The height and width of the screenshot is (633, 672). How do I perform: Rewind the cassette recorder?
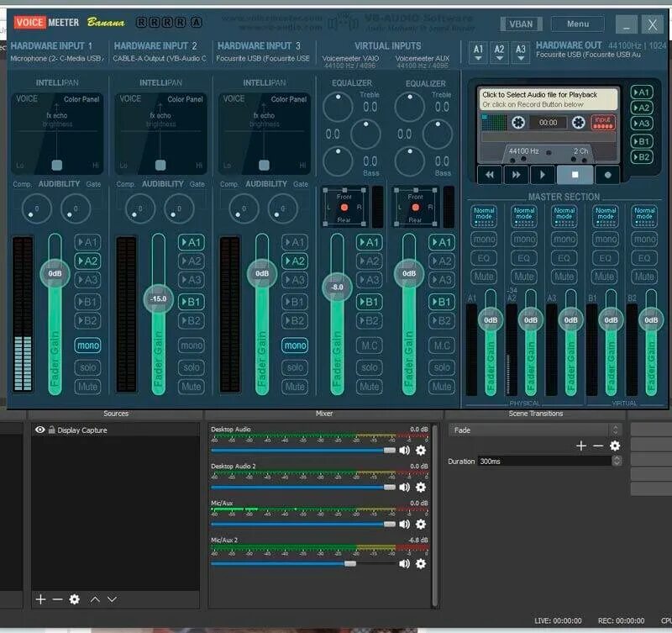[x=490, y=175]
